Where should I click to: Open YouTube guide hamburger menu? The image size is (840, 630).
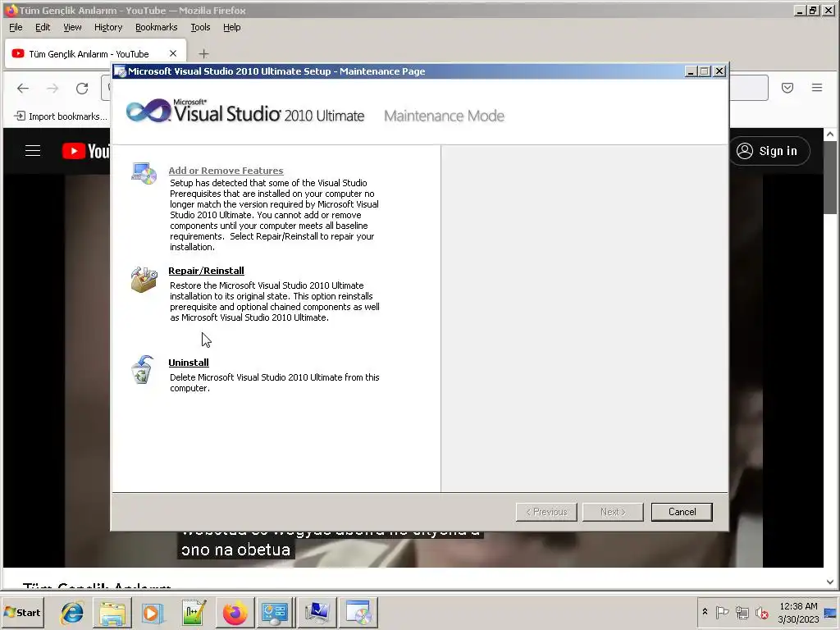pyautogui.click(x=33, y=151)
